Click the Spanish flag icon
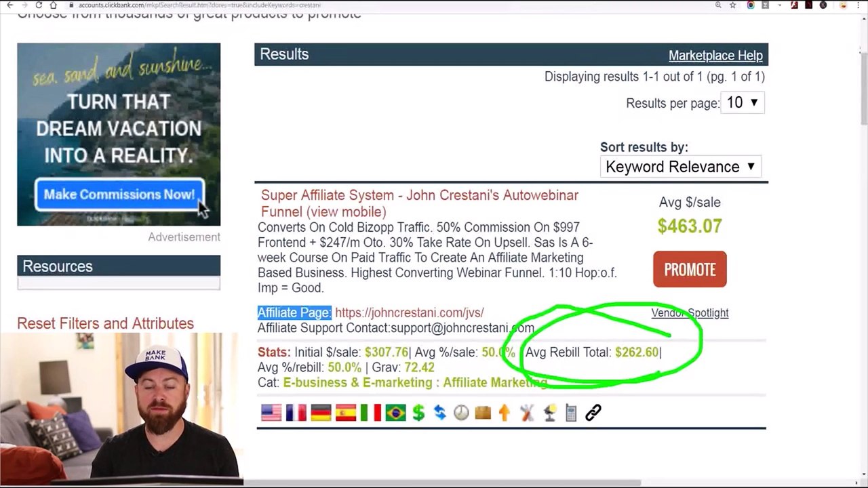The width and height of the screenshot is (868, 488). (x=346, y=413)
